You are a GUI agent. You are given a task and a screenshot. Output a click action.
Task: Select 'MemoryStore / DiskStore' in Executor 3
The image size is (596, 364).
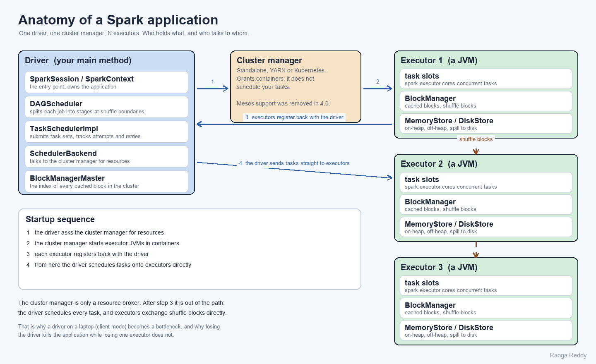point(449,328)
